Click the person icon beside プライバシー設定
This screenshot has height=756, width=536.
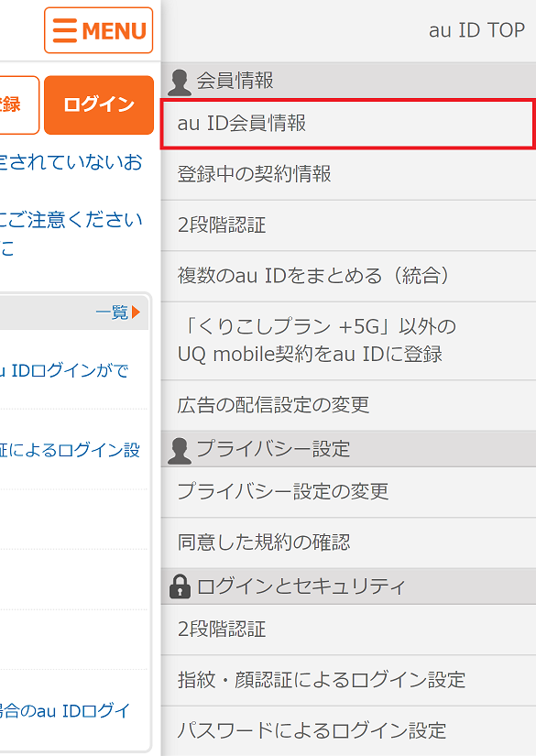[180, 451]
